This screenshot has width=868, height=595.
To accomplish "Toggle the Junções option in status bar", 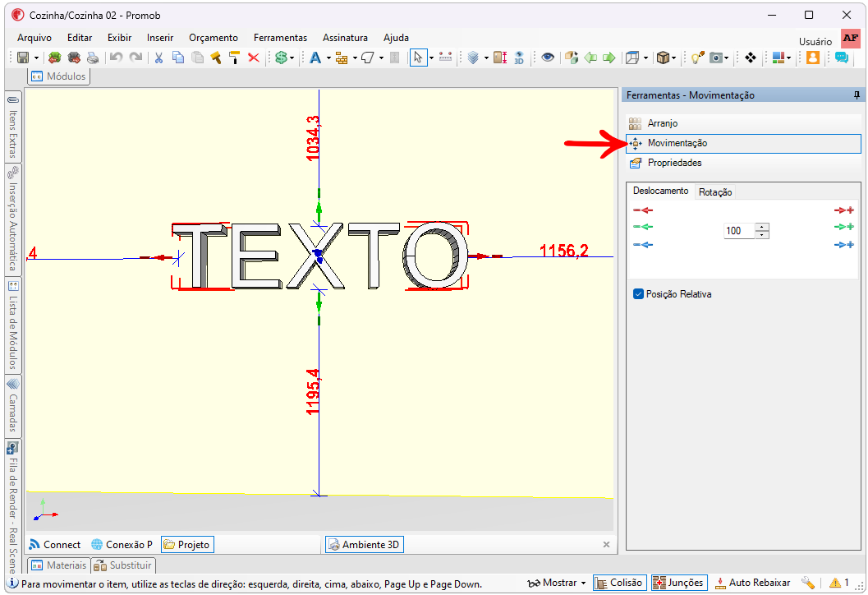I will tap(677, 583).
